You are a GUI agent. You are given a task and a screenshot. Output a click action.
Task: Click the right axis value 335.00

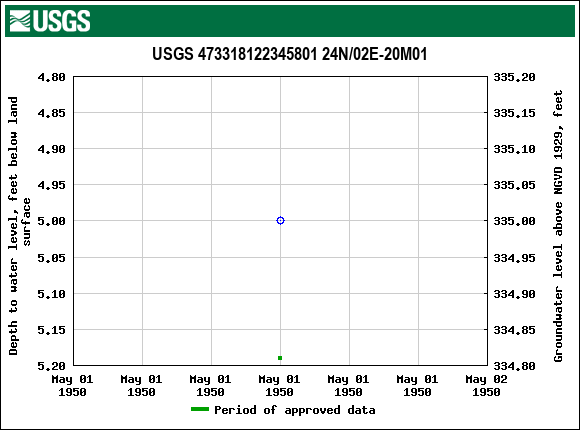[515, 221]
